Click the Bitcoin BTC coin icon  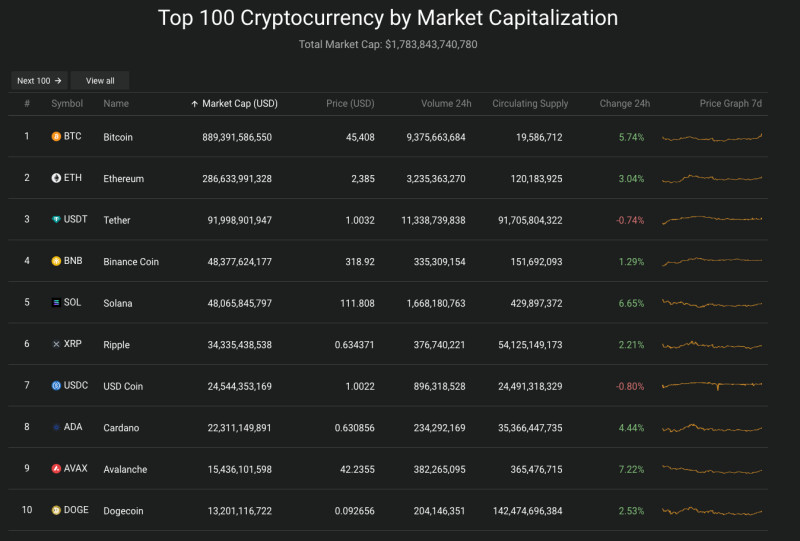[x=56, y=136]
